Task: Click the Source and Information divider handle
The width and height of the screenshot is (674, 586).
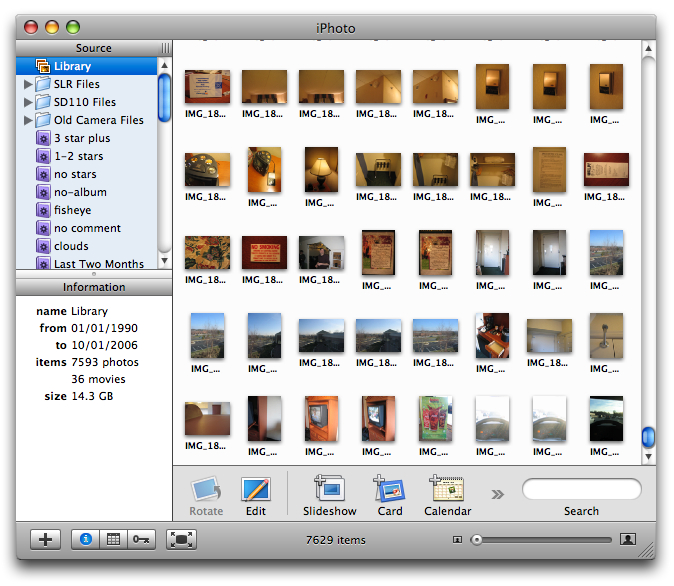Action: coord(94,274)
